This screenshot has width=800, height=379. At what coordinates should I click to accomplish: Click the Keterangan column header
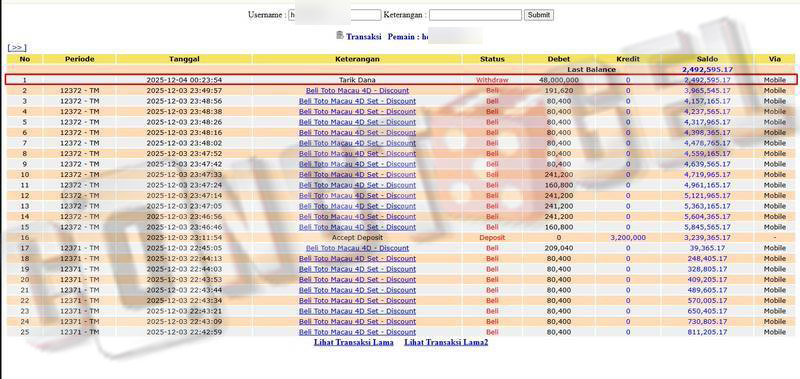coord(357,59)
